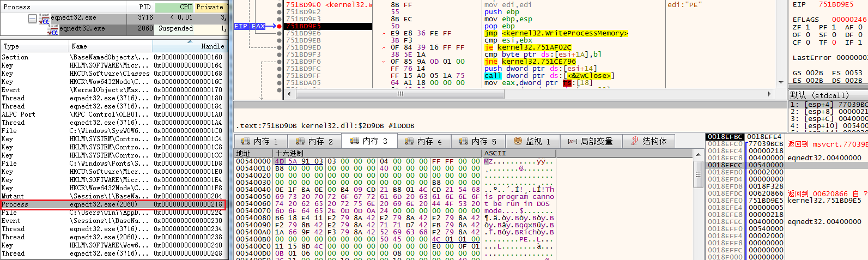This screenshot has height=260, width=868.
Task: Toggle breakpoint bullet at 751BD9E0
Action: [280, 5]
